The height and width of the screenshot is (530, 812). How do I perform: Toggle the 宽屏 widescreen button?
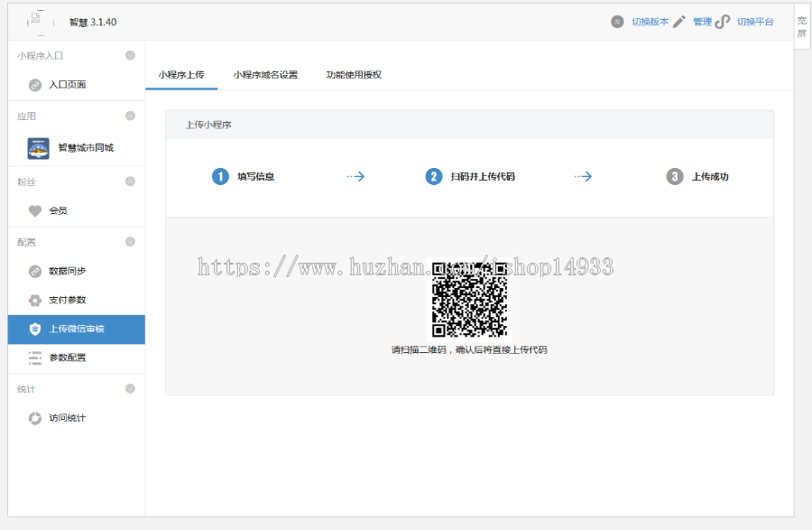(x=802, y=27)
